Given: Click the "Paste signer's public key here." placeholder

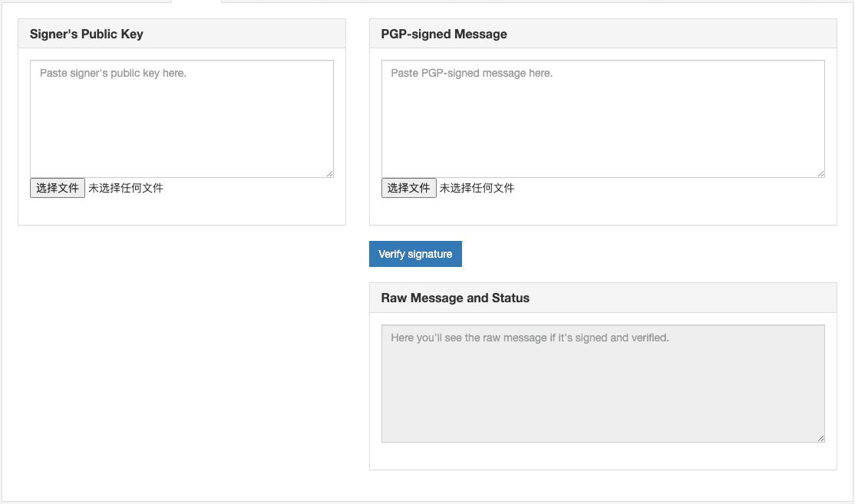Looking at the screenshot, I should tap(113, 74).
